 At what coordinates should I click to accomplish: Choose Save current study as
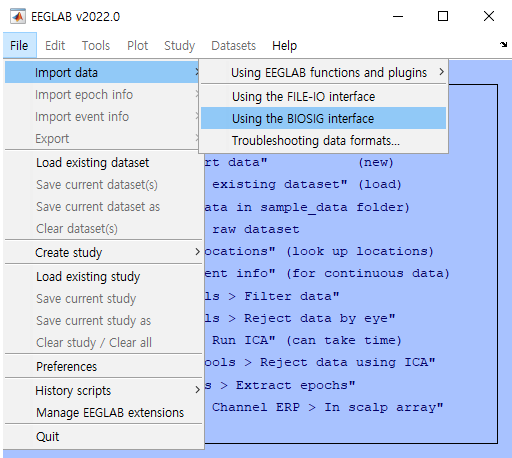103,321
